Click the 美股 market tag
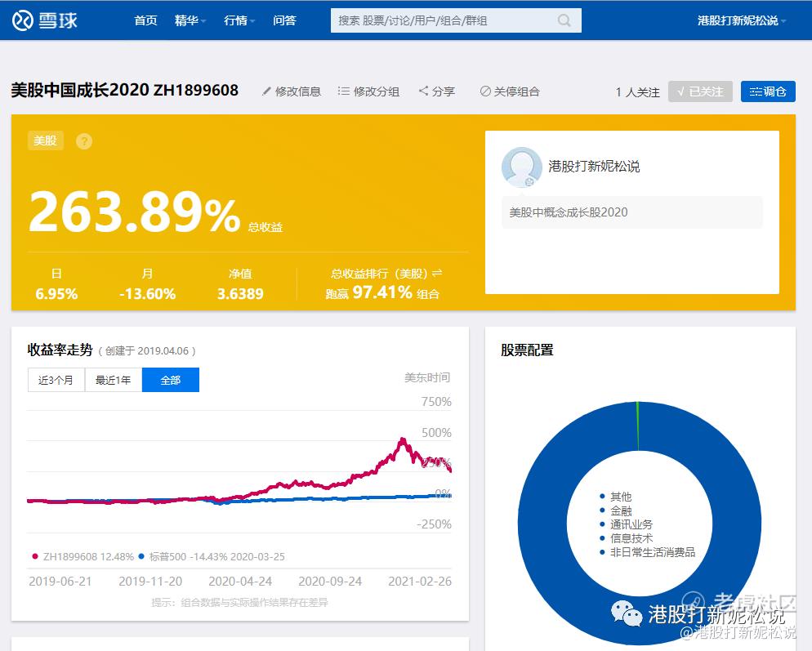The height and width of the screenshot is (651, 812). tap(46, 140)
